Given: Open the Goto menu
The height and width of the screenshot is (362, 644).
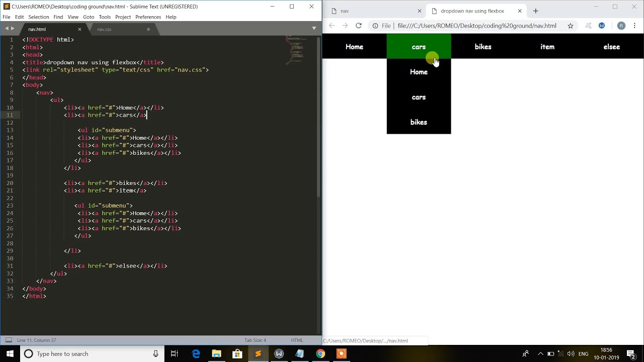Looking at the screenshot, I should [89, 17].
